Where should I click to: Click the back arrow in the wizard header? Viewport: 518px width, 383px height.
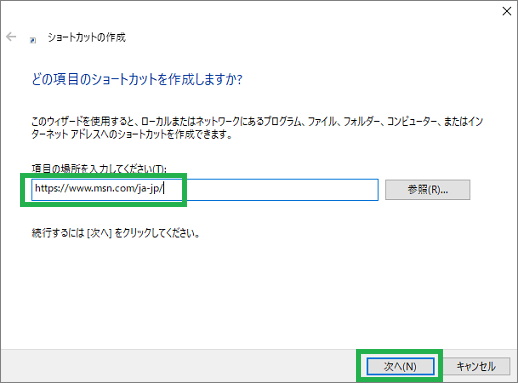click(11, 37)
